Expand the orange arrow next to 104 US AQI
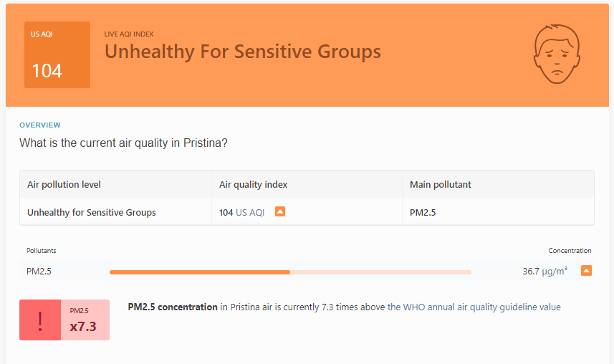This screenshot has height=364, width=614. (x=280, y=211)
